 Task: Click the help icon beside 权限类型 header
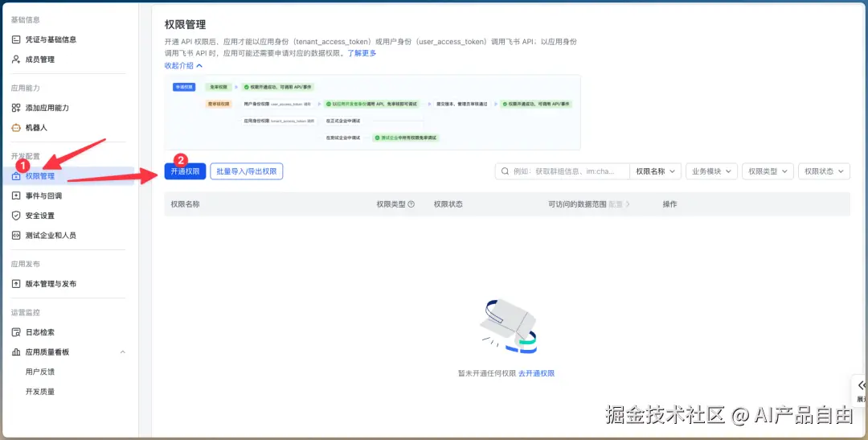[411, 204]
